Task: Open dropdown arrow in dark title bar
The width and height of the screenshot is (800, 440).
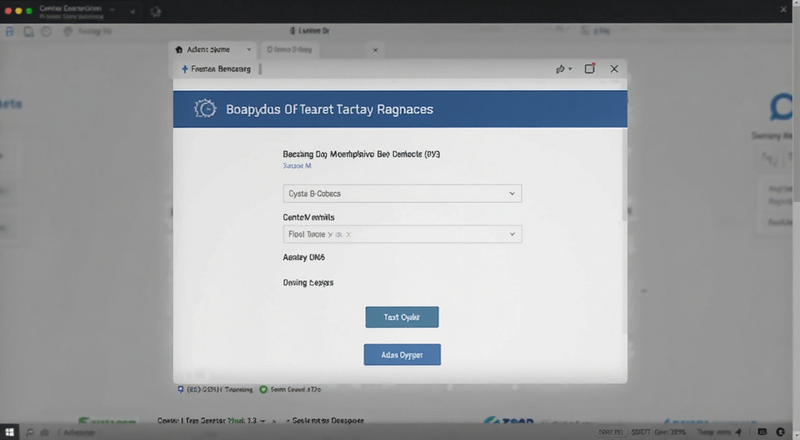Action: tap(132, 11)
